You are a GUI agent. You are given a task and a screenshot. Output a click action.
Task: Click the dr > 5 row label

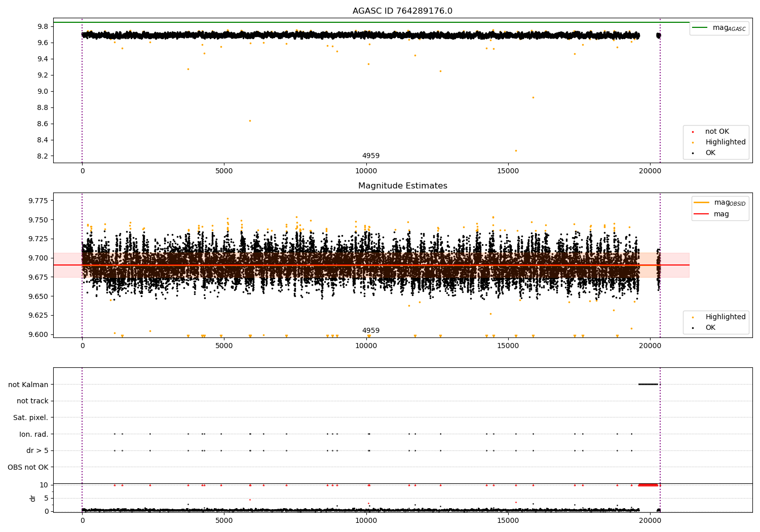37,451
